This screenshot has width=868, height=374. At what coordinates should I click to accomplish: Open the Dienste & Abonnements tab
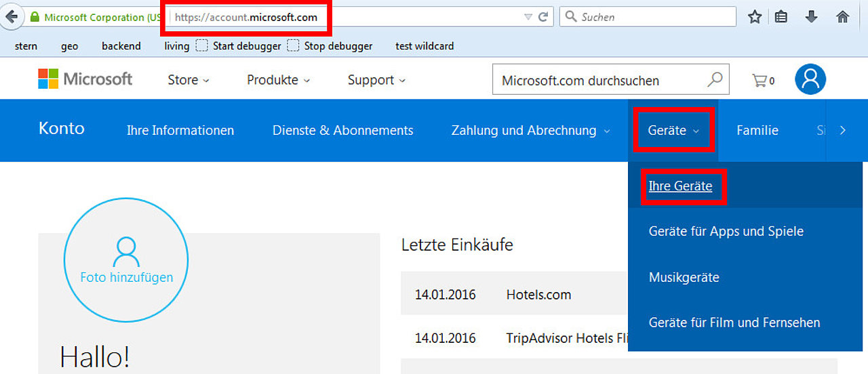pyautogui.click(x=342, y=130)
